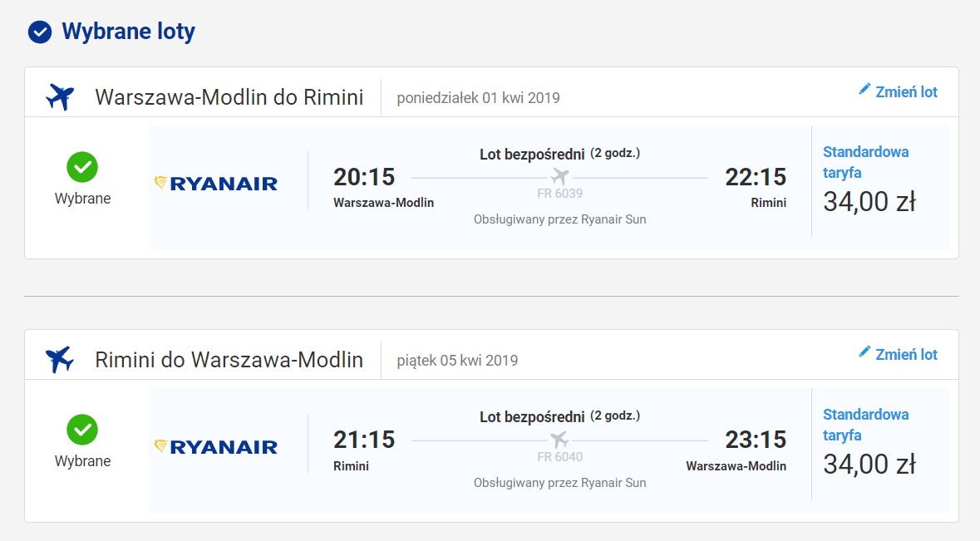Click airplane icon beside Rimini do Warszawa-Modlin

coord(60,360)
